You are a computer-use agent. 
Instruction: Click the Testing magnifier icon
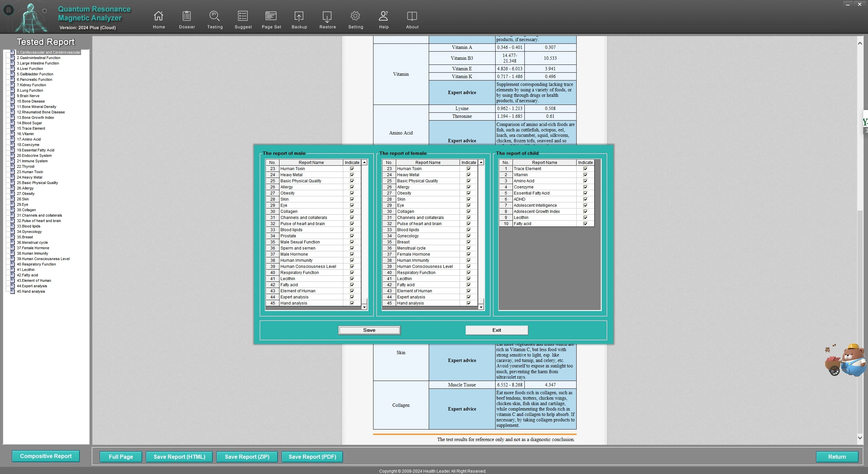[x=215, y=16]
